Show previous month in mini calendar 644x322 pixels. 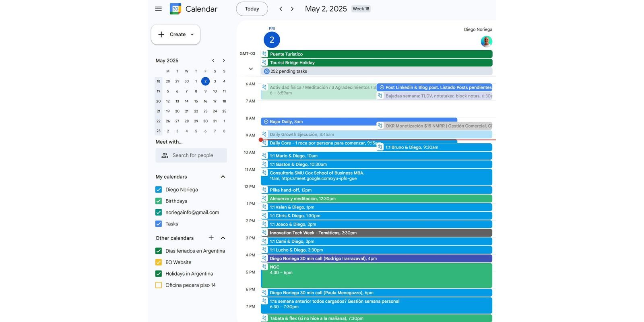click(x=213, y=61)
